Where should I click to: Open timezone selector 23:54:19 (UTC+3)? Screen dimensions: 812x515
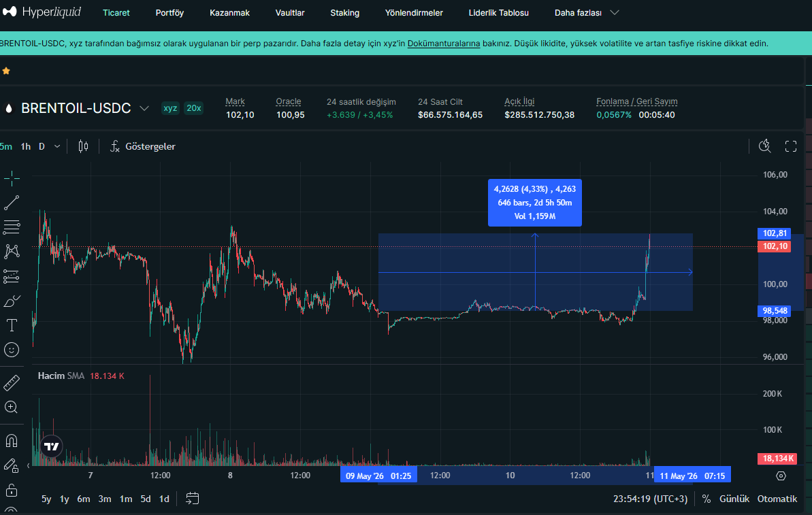tap(651, 499)
